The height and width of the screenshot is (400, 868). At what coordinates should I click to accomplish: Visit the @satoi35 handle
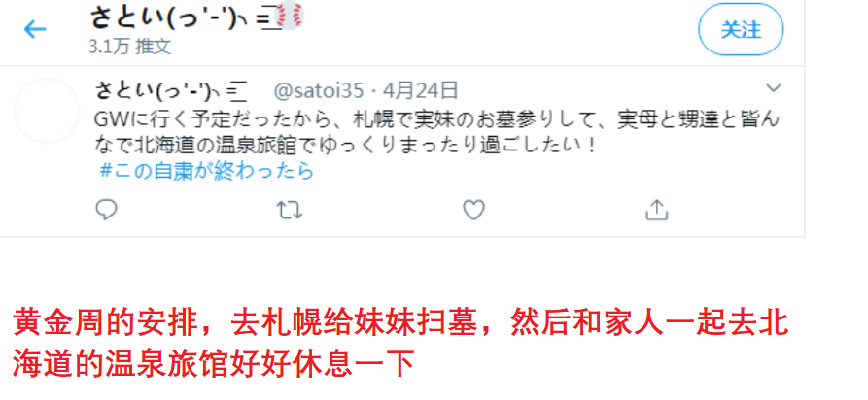[x=318, y=90]
